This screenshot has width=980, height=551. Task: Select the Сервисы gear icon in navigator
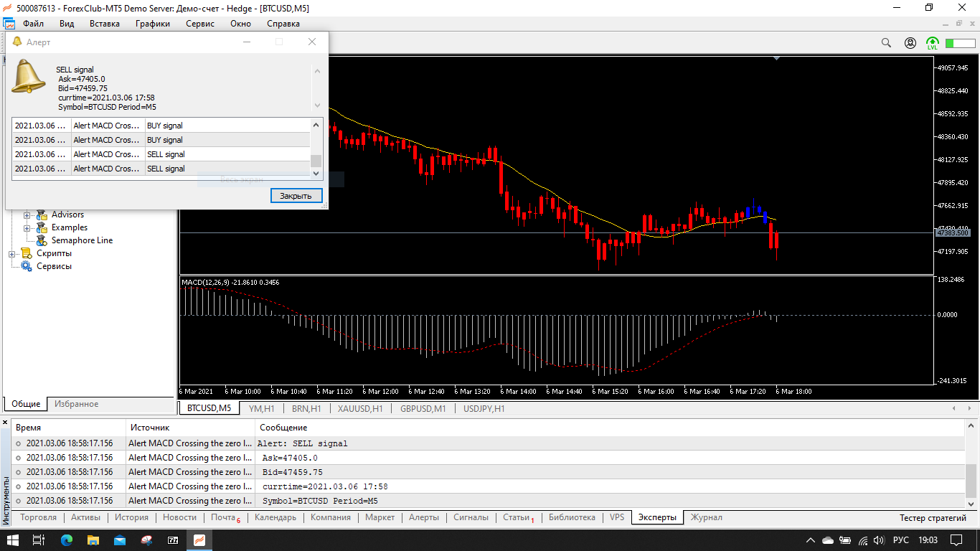(x=27, y=266)
